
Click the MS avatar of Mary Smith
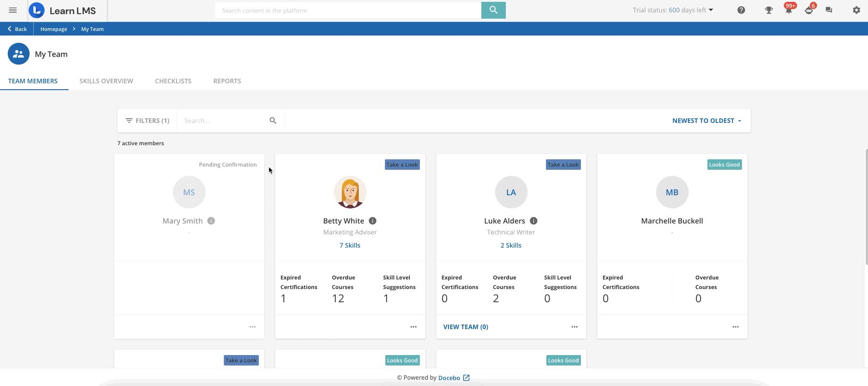click(189, 192)
